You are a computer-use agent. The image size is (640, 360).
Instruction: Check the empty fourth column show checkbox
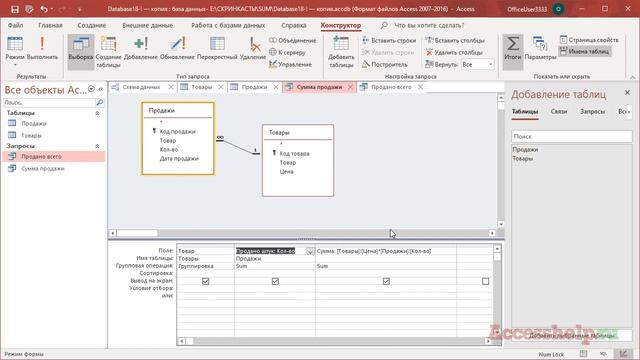(x=485, y=281)
